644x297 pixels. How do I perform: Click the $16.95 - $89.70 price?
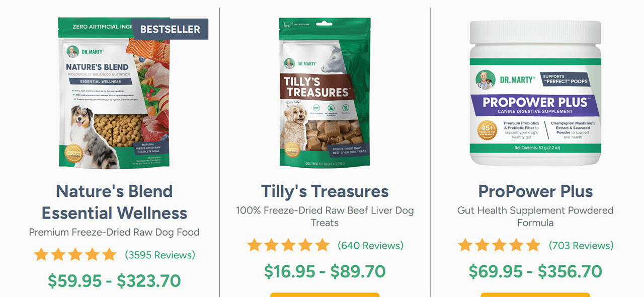[325, 271]
